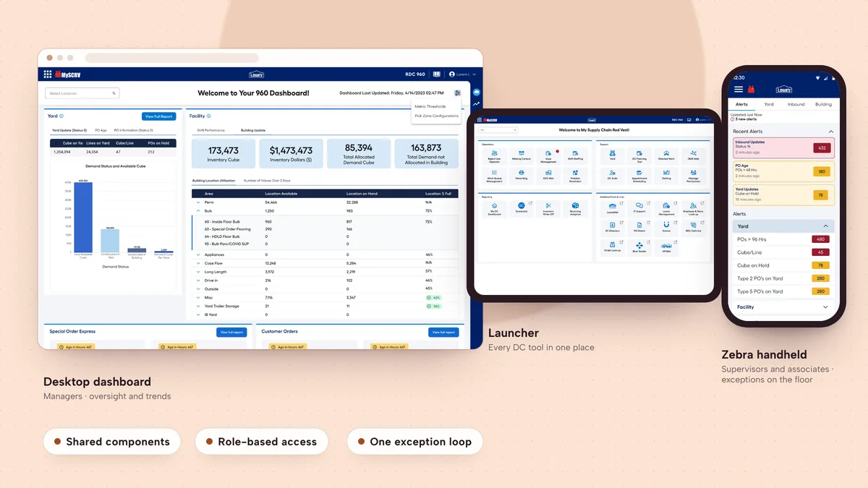Switch to the Yard tab on handheld

point(769,104)
